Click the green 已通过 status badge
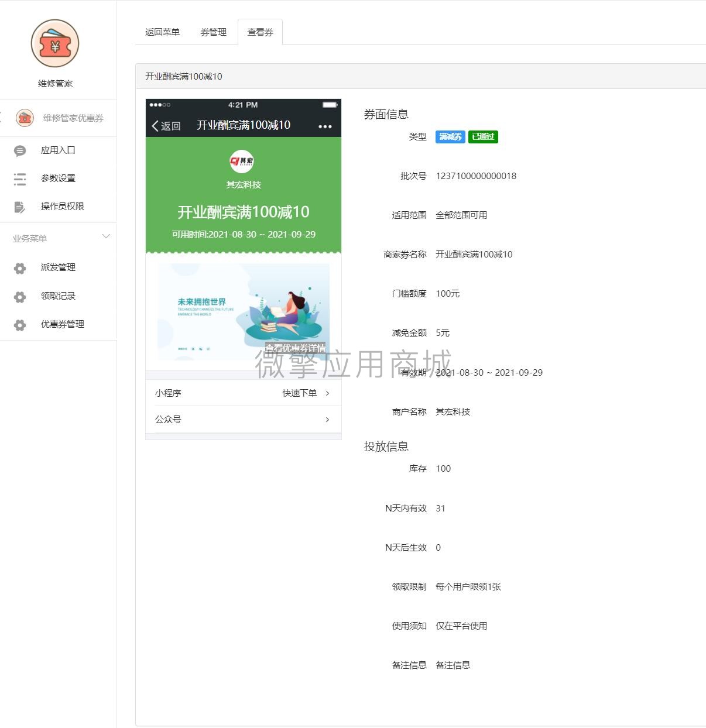The image size is (706, 728). pos(483,137)
